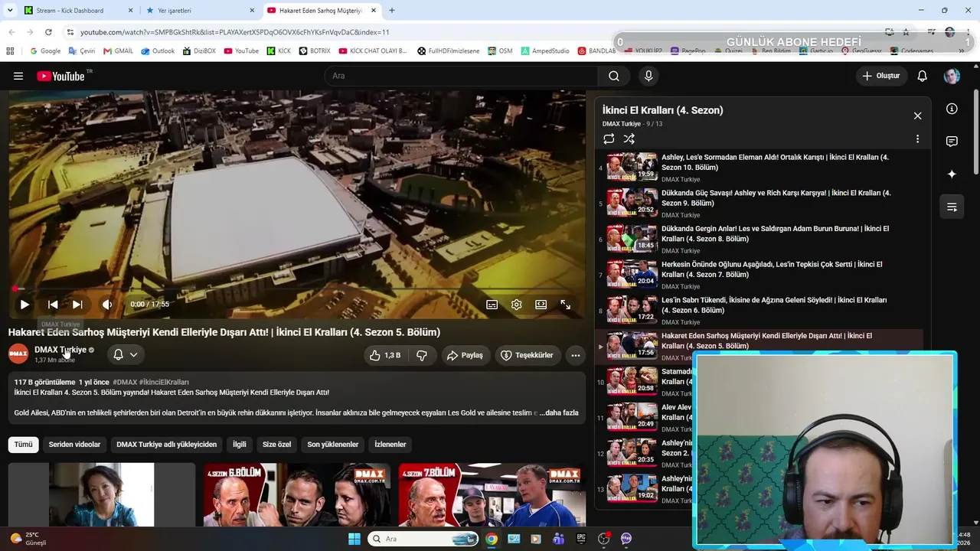
Task: Open the DMAX Turkiye channel avatar
Action: coord(18,354)
